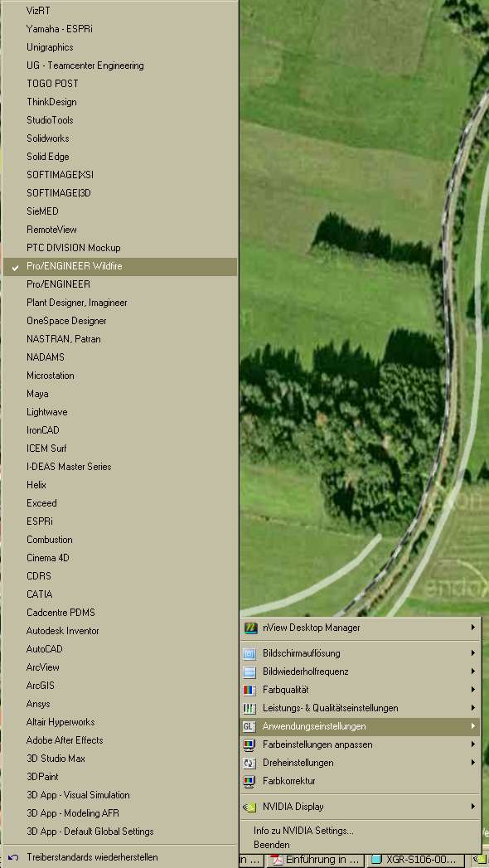
Task: Click the Farbkorrektur monitor icon
Action: coord(249,782)
